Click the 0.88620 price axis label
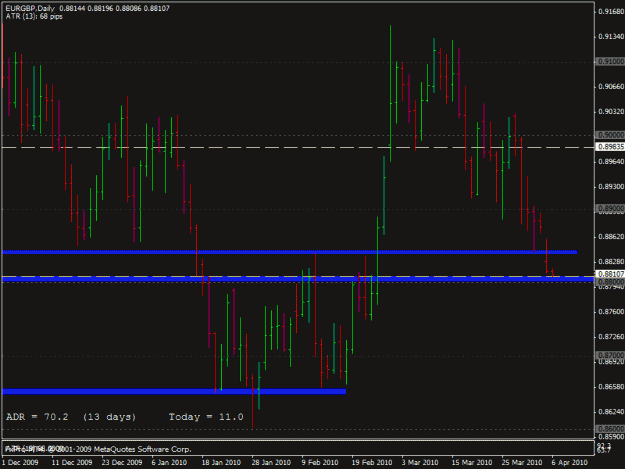This screenshot has height=469, width=625. click(x=611, y=237)
